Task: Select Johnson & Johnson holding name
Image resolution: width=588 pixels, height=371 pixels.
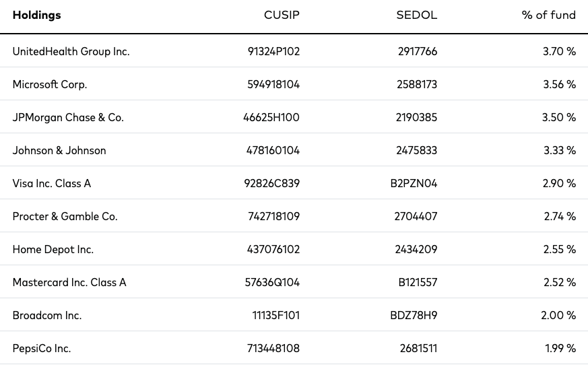Action: pos(59,150)
